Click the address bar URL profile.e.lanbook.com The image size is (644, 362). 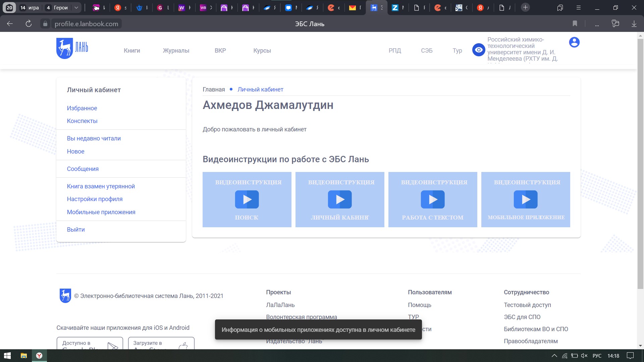point(86,24)
